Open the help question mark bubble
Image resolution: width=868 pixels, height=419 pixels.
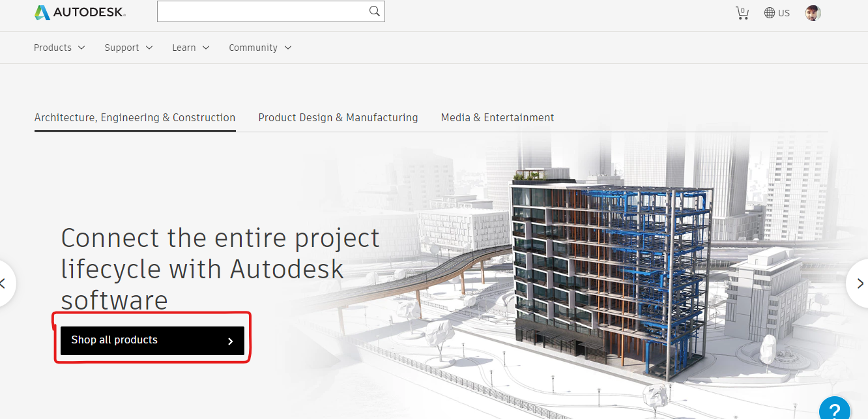(835, 409)
